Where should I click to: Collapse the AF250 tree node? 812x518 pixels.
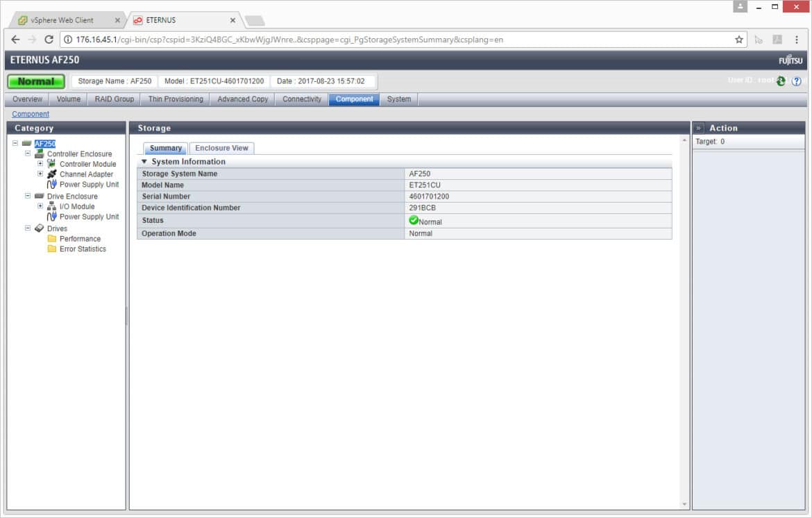15,143
